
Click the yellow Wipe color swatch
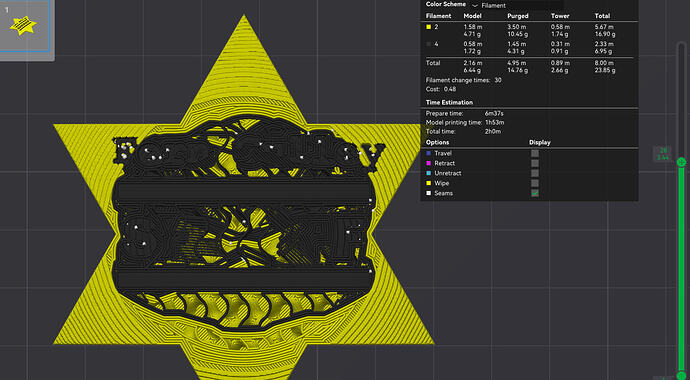click(429, 183)
